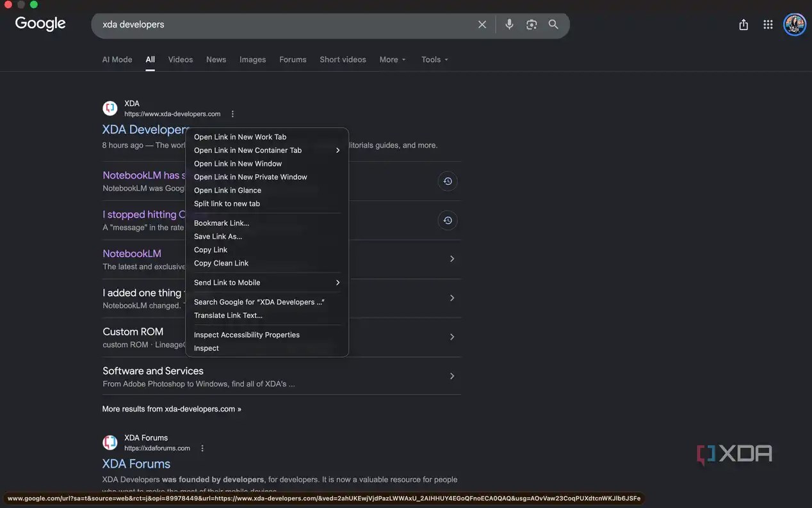Choose Split link to new tab

pos(267,204)
